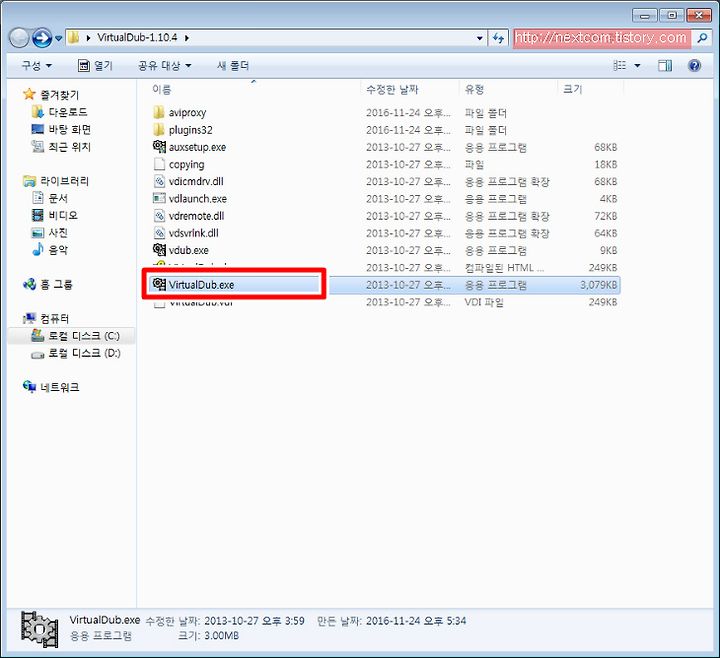720x658 pixels.
Task: Open the 공유 대상 (Share with) menu
Action: (164, 66)
